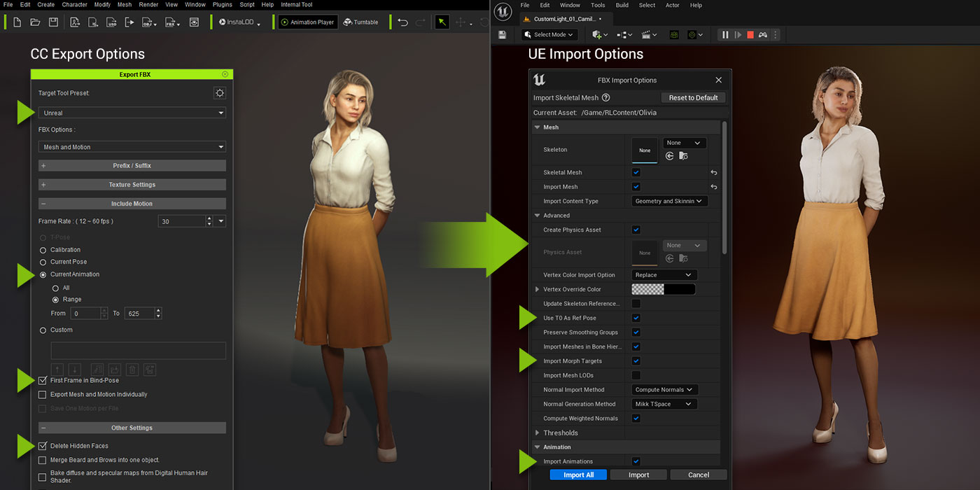Select the Current Pose radio button
This screenshot has width=980, height=490.
(x=43, y=262)
